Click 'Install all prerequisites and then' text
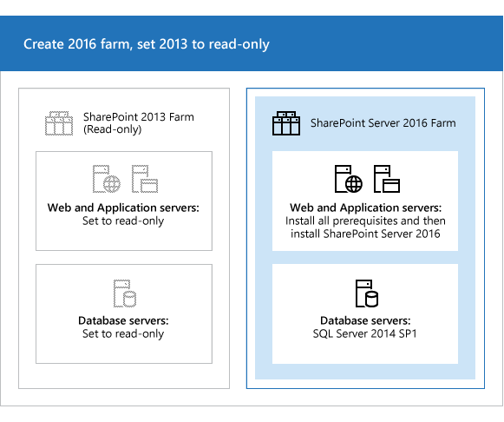 [365, 221]
